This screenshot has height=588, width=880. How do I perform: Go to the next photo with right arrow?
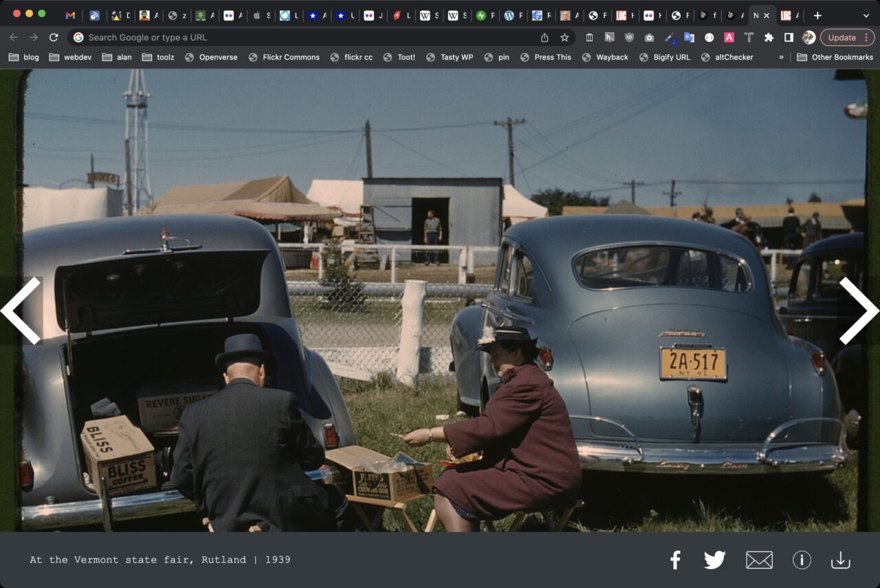click(x=858, y=310)
